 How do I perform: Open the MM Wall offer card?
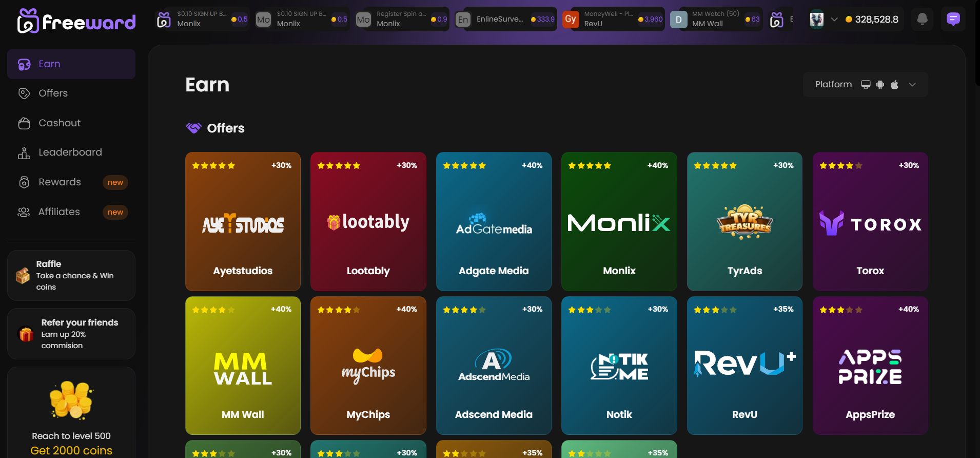(243, 366)
